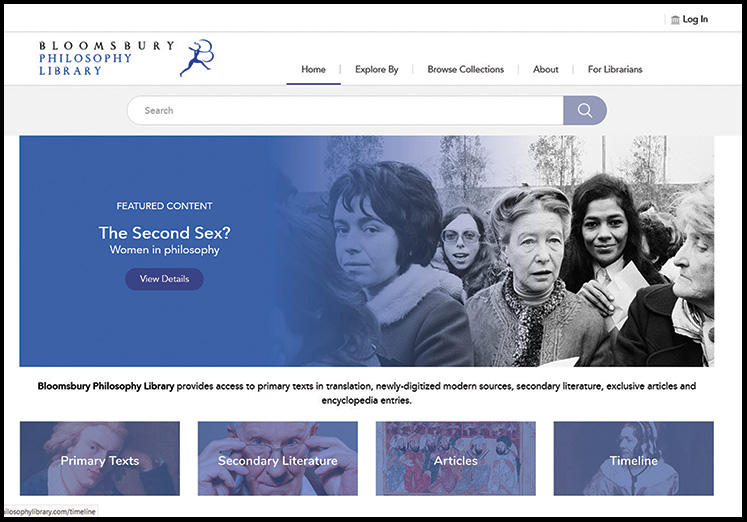Go to the About page

tap(545, 70)
